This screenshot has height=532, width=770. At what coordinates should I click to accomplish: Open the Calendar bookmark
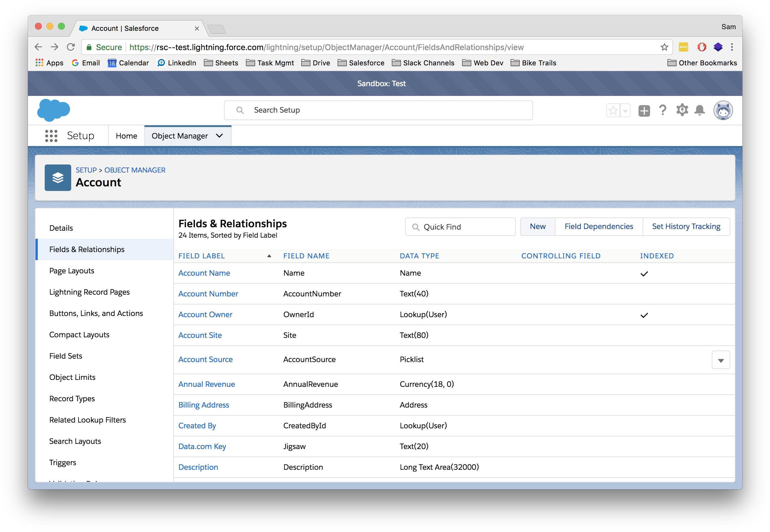point(128,63)
